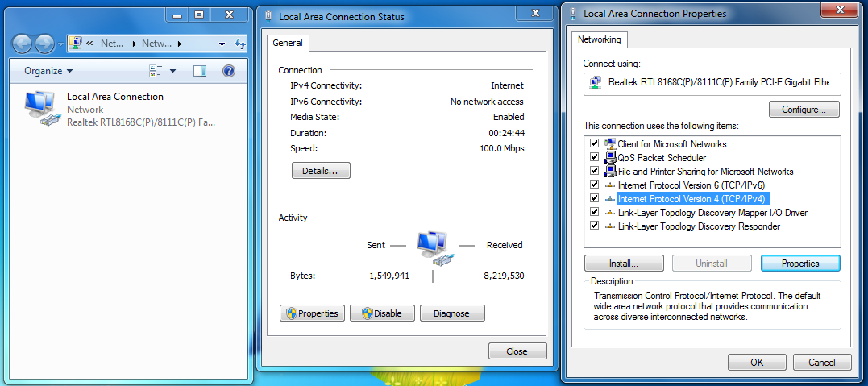
Task: Click the Client for Microsoft Networks icon
Action: (x=611, y=144)
